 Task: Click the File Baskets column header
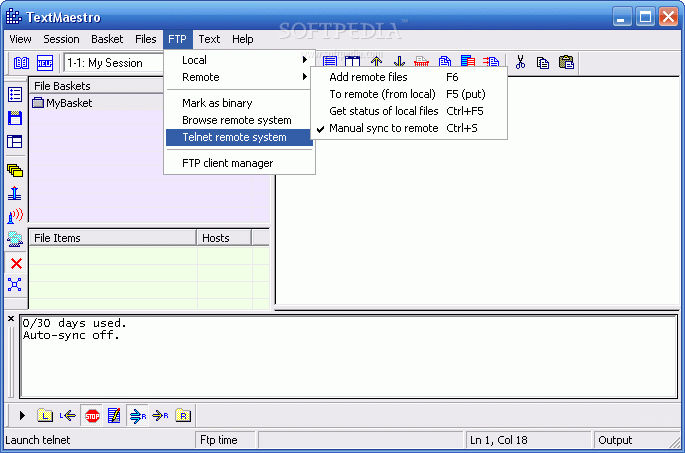(x=97, y=86)
